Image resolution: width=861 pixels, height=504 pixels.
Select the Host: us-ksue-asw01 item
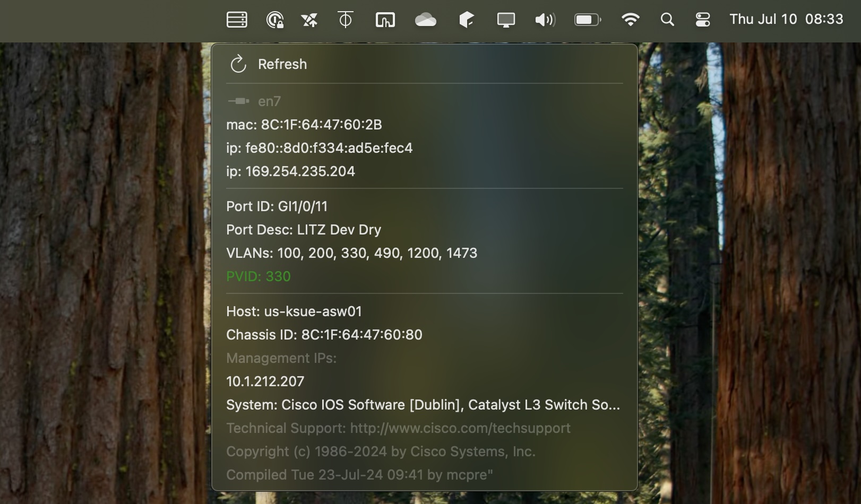click(x=425, y=311)
